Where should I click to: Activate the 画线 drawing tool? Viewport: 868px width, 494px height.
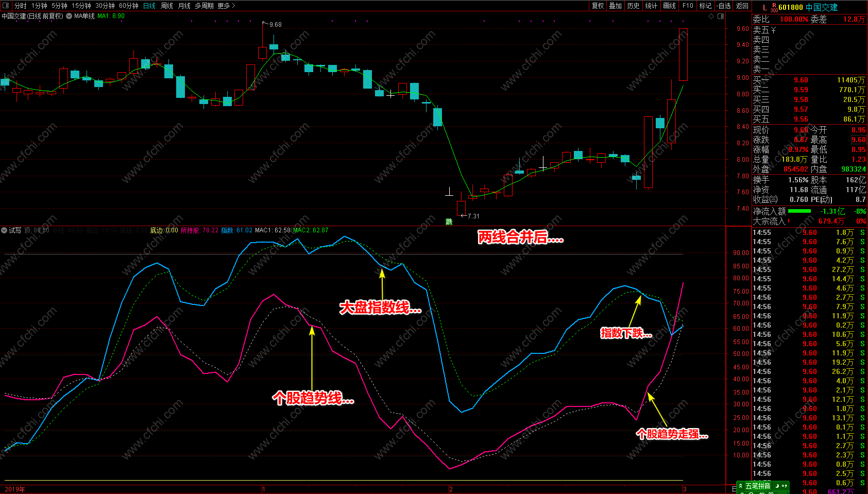670,6
